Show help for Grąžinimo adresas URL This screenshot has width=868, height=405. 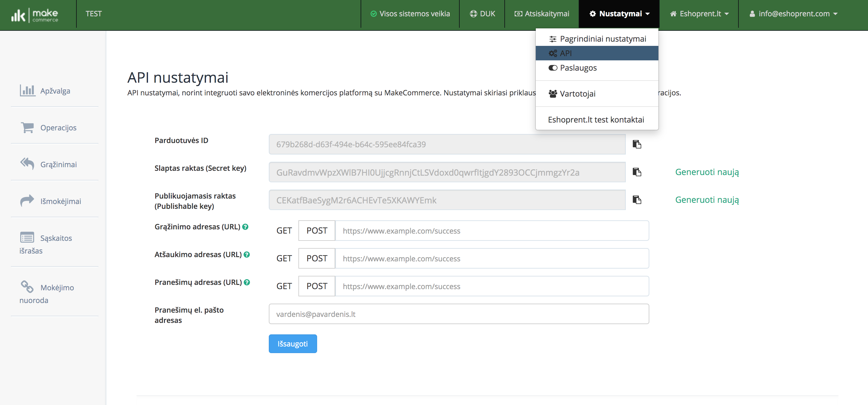pos(245,227)
